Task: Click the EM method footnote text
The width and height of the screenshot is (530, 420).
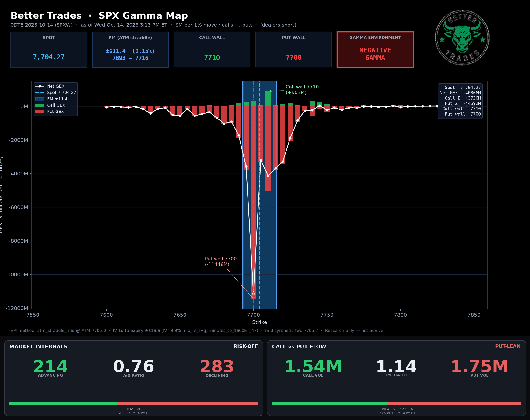Action: coord(197,330)
